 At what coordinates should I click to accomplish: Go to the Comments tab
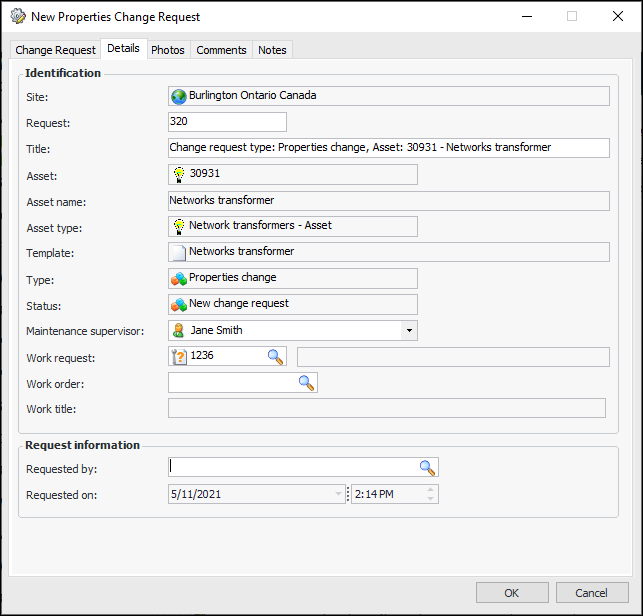coord(221,50)
